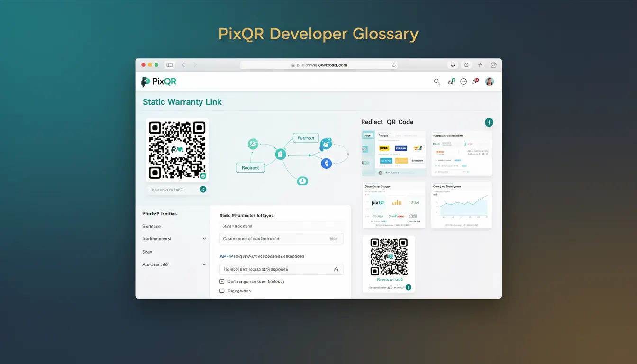Select the Scan sidebar item

point(147,252)
